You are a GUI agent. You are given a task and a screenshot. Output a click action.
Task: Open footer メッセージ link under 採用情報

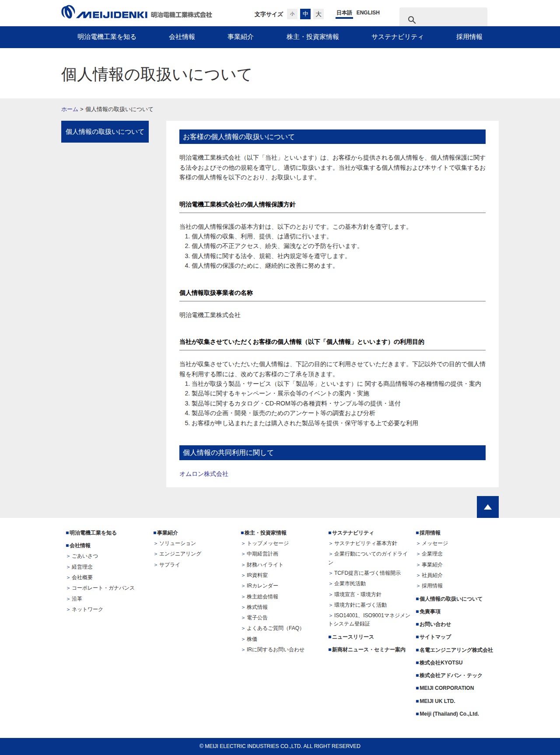point(434,543)
